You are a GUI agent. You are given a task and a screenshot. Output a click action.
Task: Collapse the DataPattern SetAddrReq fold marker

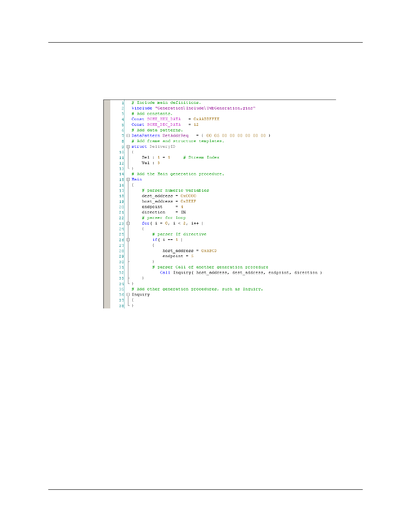click(x=128, y=136)
